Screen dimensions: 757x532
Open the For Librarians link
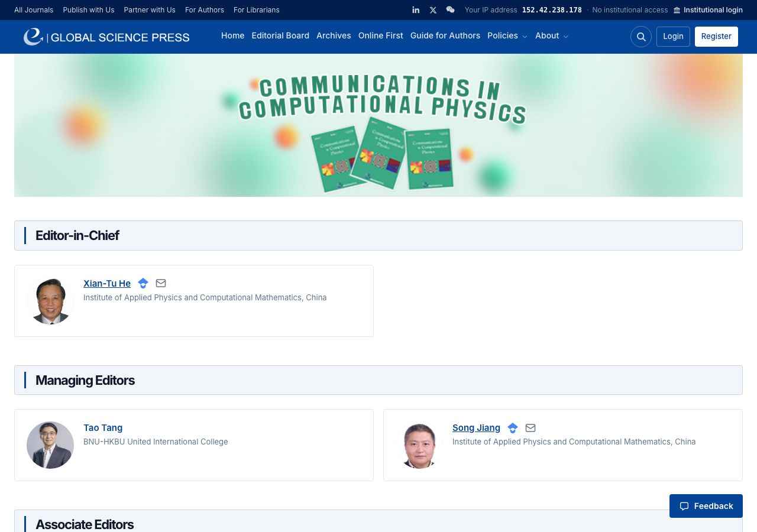coord(257,10)
